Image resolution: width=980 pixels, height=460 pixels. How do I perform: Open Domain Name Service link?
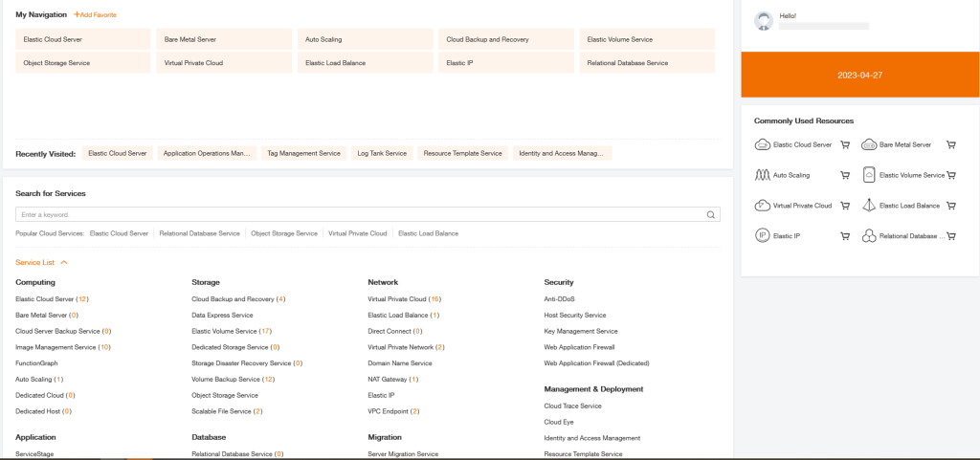(400, 363)
